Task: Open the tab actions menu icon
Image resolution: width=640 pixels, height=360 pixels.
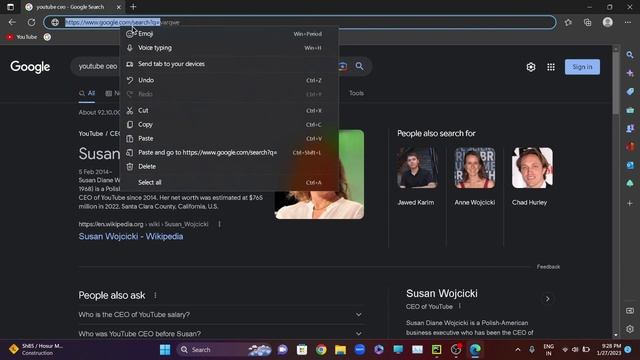Action: (11, 7)
